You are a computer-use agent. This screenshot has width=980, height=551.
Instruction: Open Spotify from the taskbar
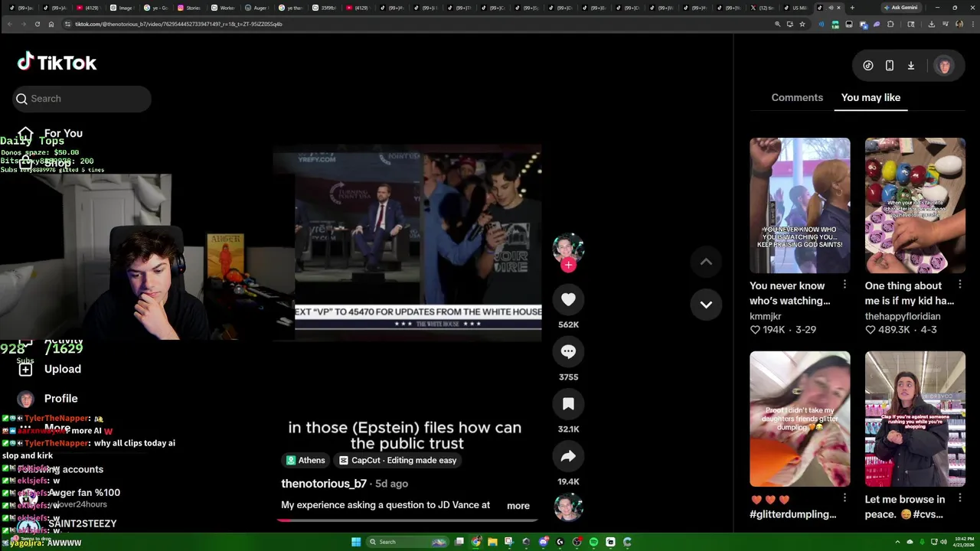[x=593, y=542]
